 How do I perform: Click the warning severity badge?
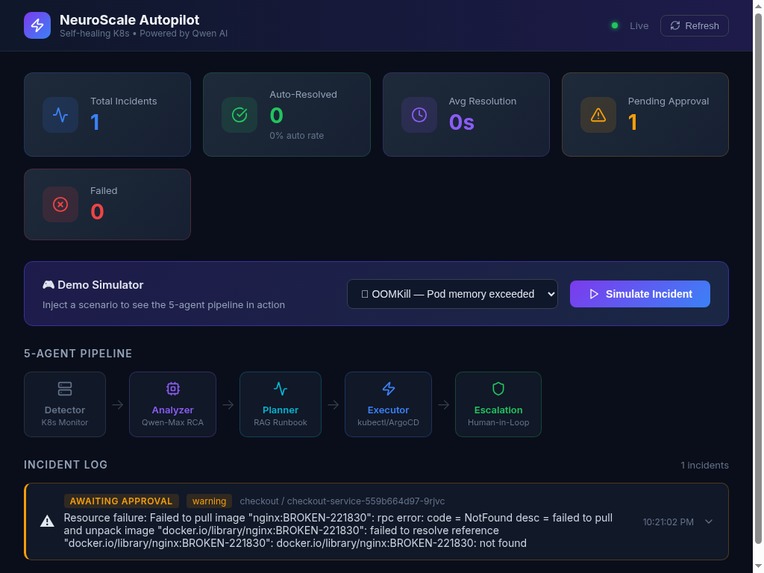[x=209, y=501]
